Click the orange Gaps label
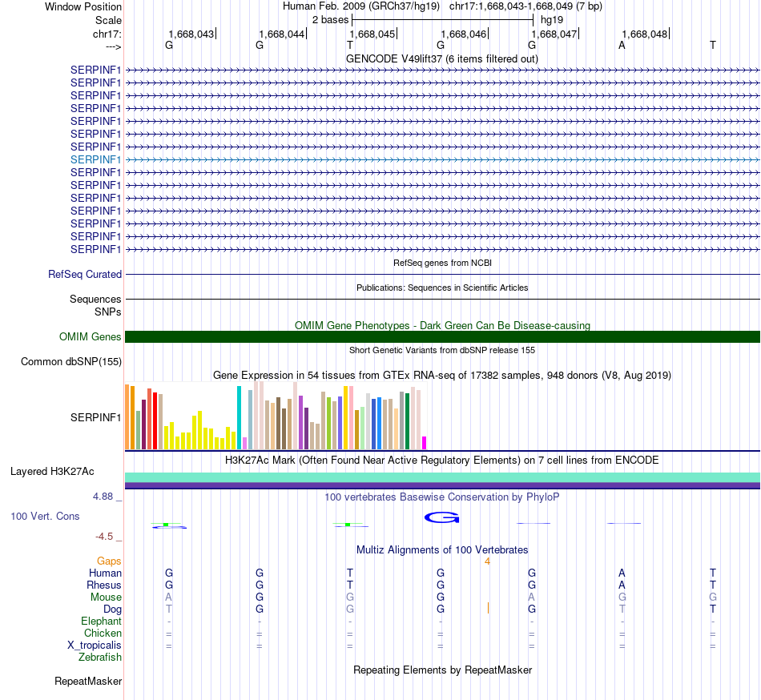The height and width of the screenshot is (700, 761). pos(109,561)
